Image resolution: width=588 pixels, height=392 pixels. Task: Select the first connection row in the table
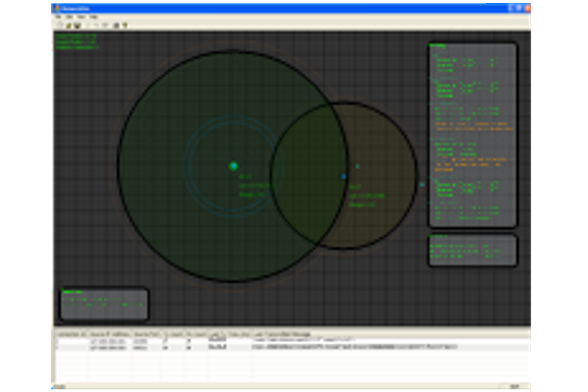point(292,341)
